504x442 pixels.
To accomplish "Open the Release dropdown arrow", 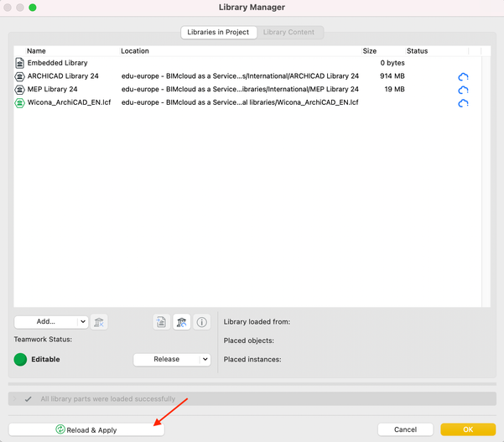I will coord(205,359).
